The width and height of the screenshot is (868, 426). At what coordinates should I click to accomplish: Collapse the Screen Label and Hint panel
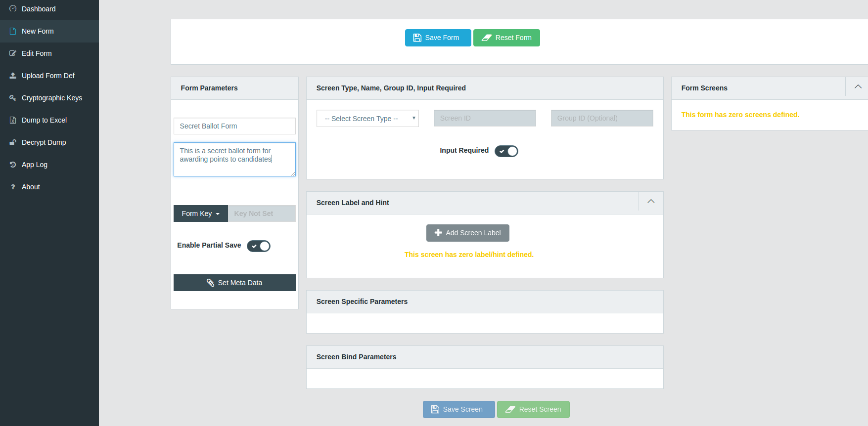tap(651, 202)
